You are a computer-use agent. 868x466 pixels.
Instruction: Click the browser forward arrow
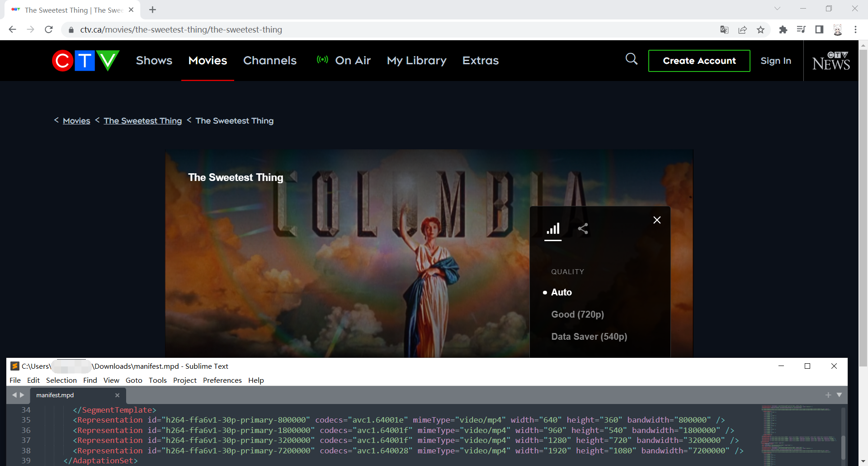tap(30, 29)
